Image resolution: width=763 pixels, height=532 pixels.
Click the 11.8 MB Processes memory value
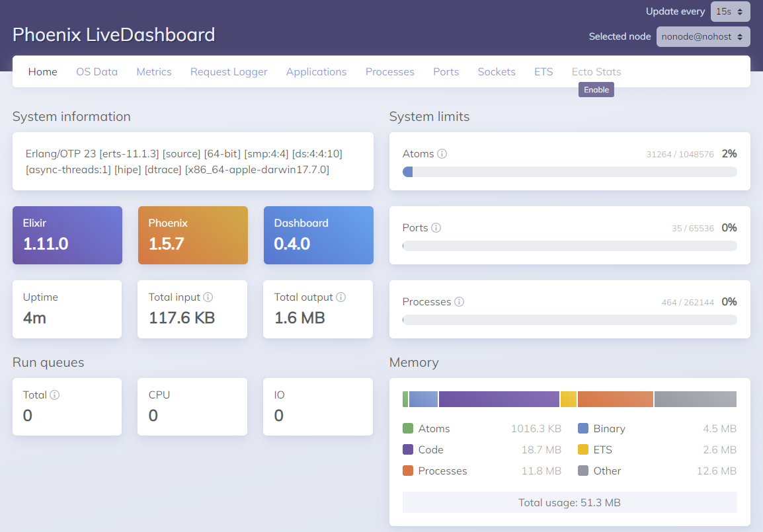541,471
